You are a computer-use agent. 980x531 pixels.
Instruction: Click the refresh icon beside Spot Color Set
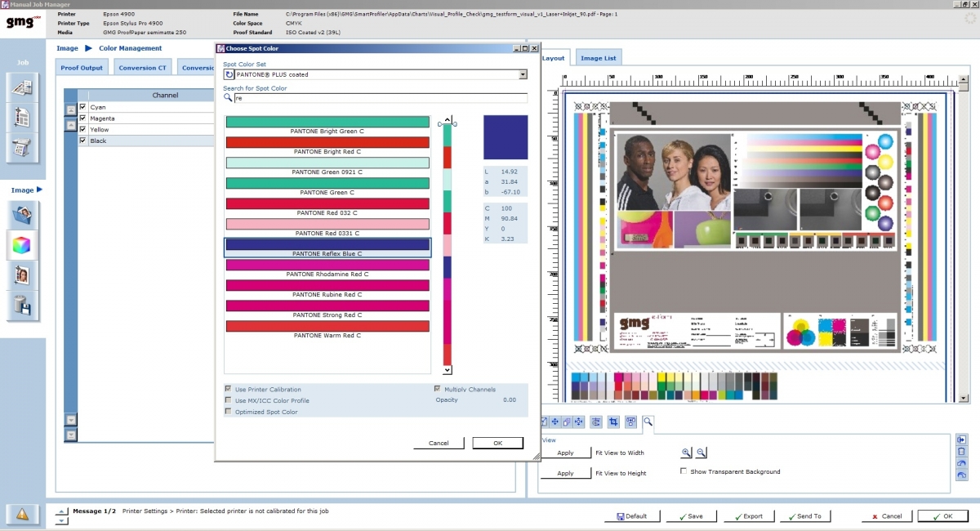[x=229, y=74]
